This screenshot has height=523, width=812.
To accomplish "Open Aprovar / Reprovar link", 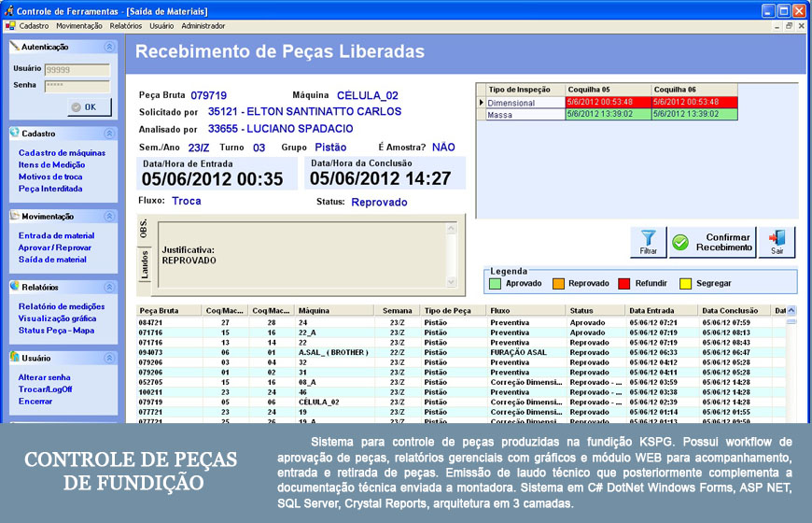I will pos(55,247).
